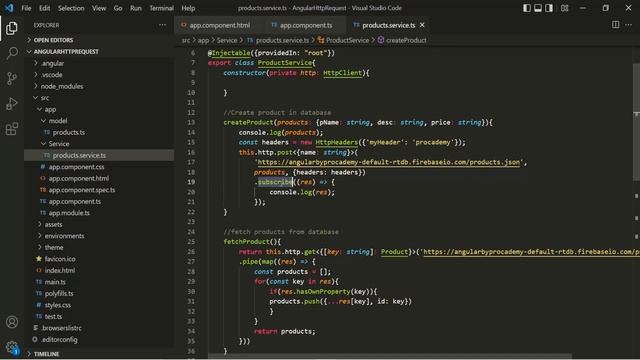Toggle the bottom panel layout icon
This screenshot has width=640, height=360.
click(x=538, y=8)
